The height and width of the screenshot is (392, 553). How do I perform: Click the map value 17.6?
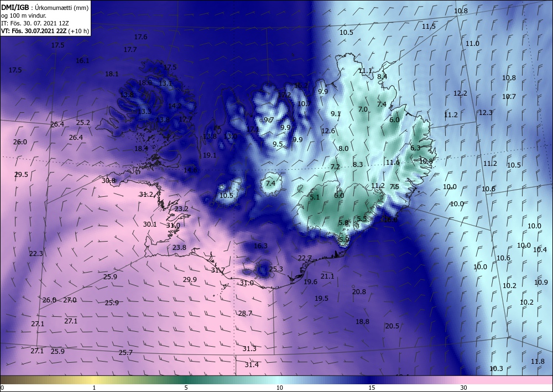140,36
